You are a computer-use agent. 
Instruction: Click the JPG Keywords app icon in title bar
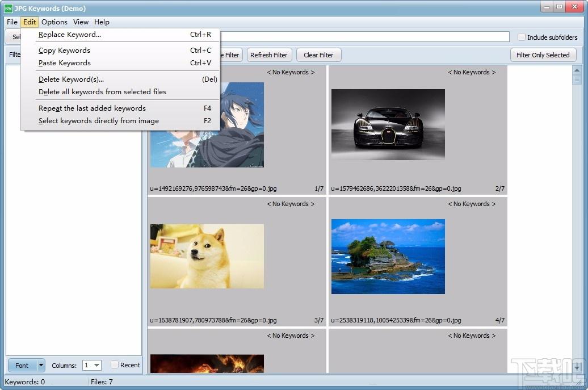[9, 8]
